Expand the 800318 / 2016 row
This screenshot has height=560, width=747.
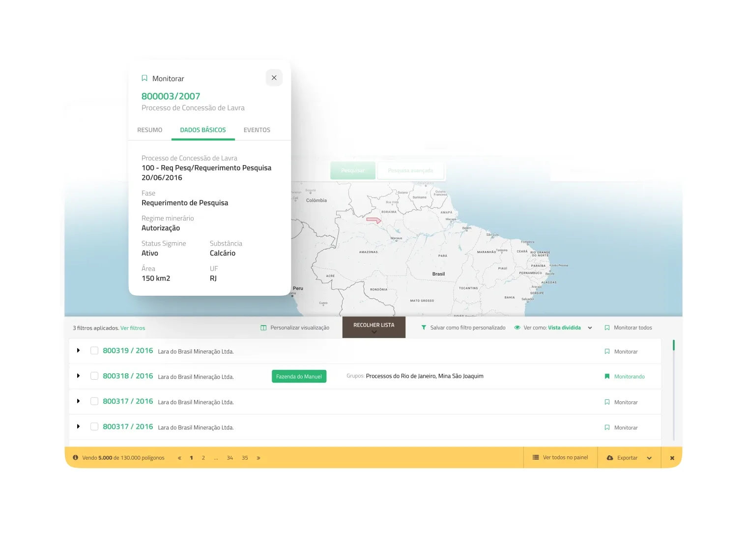79,376
